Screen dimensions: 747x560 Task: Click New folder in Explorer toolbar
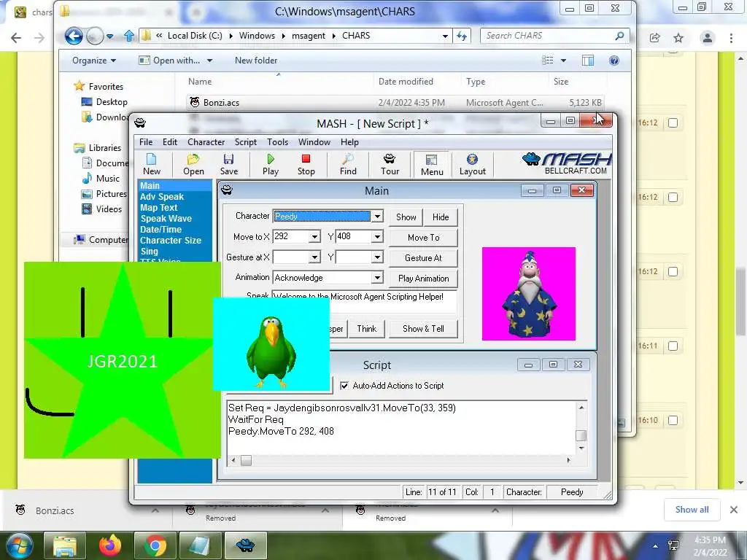pyautogui.click(x=256, y=61)
